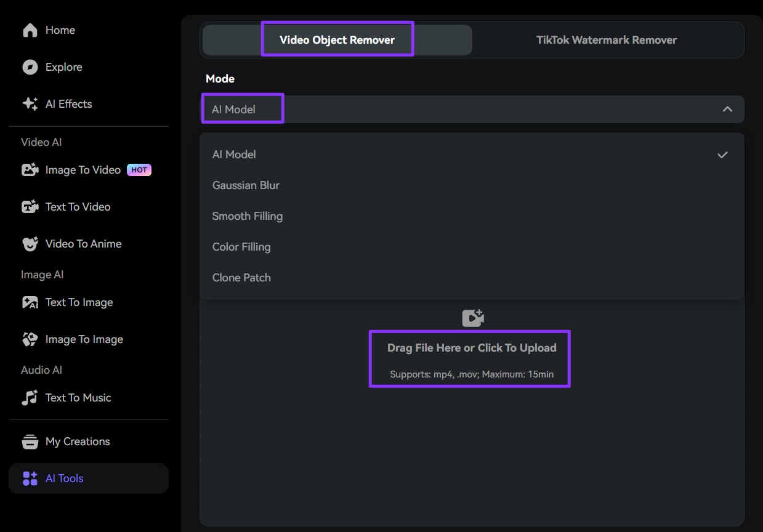Click the Home house icon
The image size is (763, 532).
pyautogui.click(x=30, y=30)
